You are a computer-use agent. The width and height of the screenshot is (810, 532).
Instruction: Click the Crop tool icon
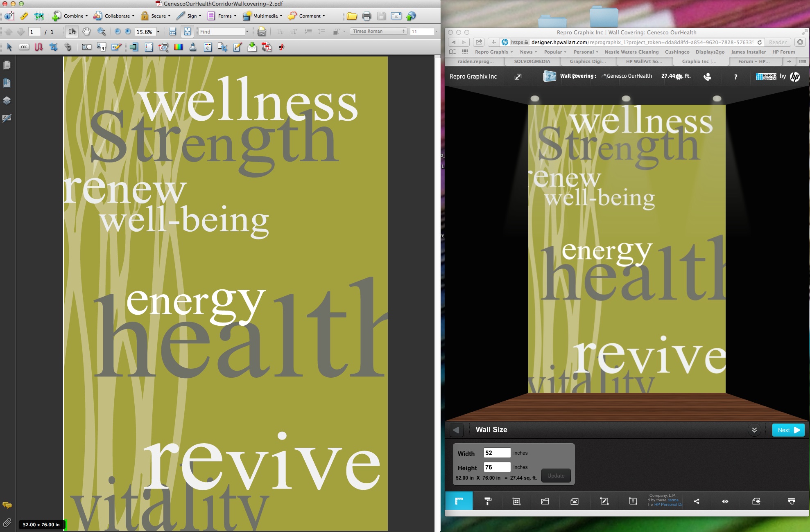[53, 47]
